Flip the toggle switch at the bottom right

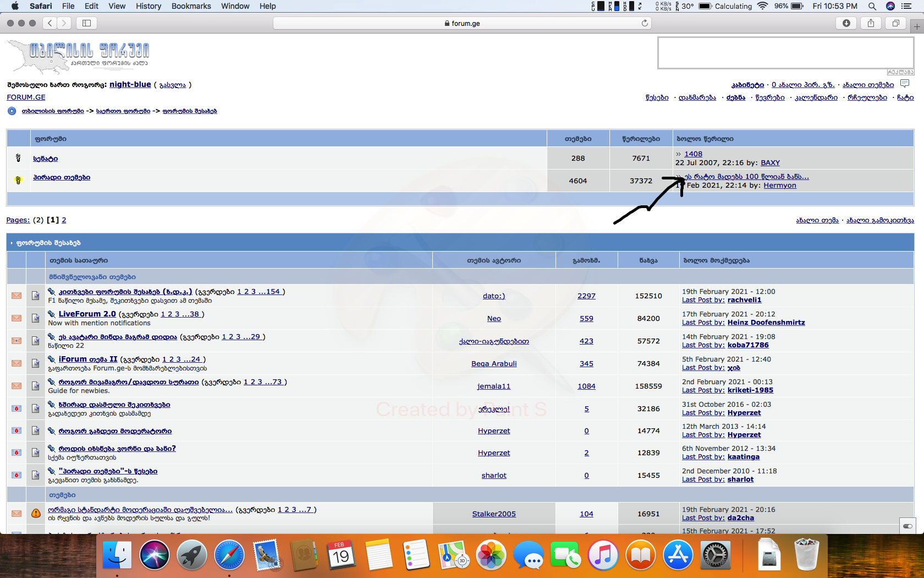pyautogui.click(x=908, y=526)
